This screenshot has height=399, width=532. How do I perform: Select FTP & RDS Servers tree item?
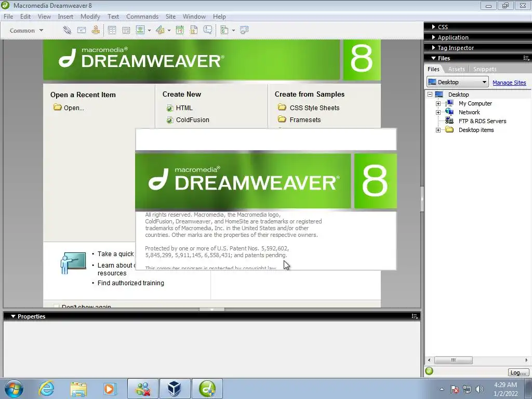(x=482, y=121)
